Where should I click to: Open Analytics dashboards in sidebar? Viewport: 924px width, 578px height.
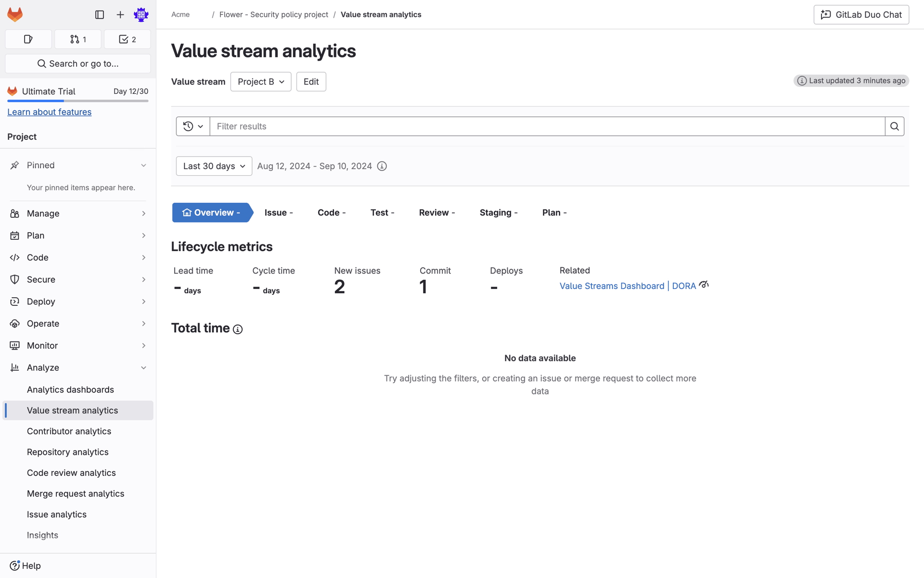[x=78, y=390]
